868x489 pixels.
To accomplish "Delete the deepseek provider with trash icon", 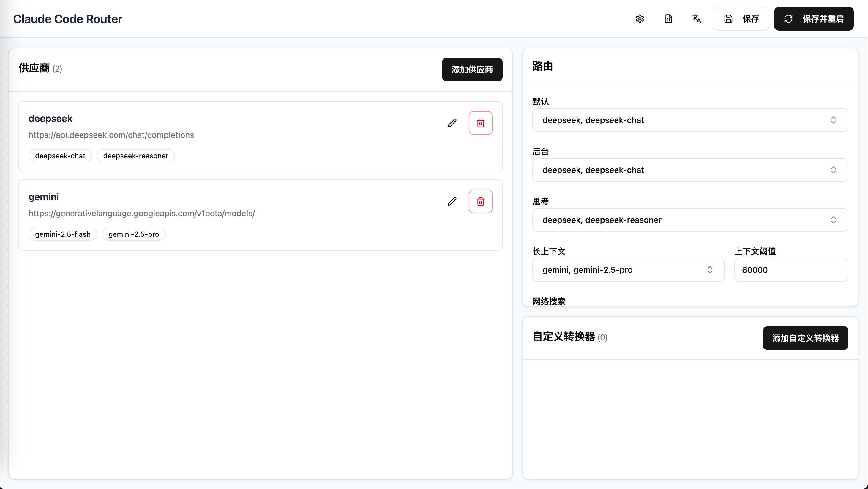I will click(x=481, y=123).
